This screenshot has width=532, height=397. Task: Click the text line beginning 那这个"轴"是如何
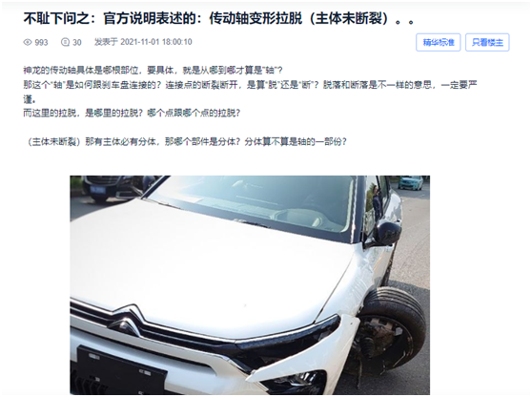click(250, 85)
